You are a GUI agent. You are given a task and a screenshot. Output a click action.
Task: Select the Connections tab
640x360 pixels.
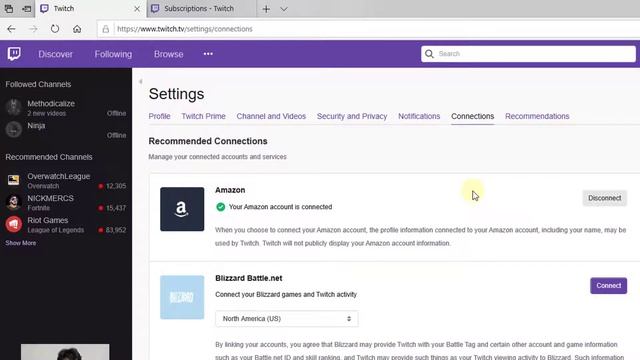[x=473, y=116]
